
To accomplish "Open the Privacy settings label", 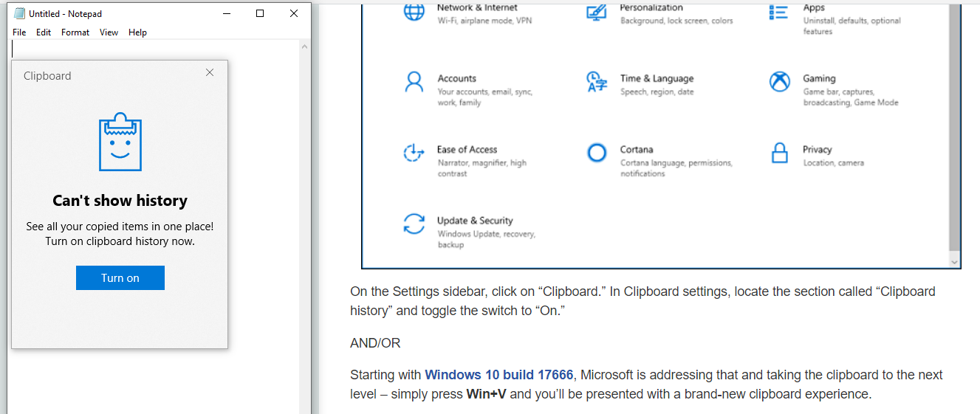I will point(818,149).
